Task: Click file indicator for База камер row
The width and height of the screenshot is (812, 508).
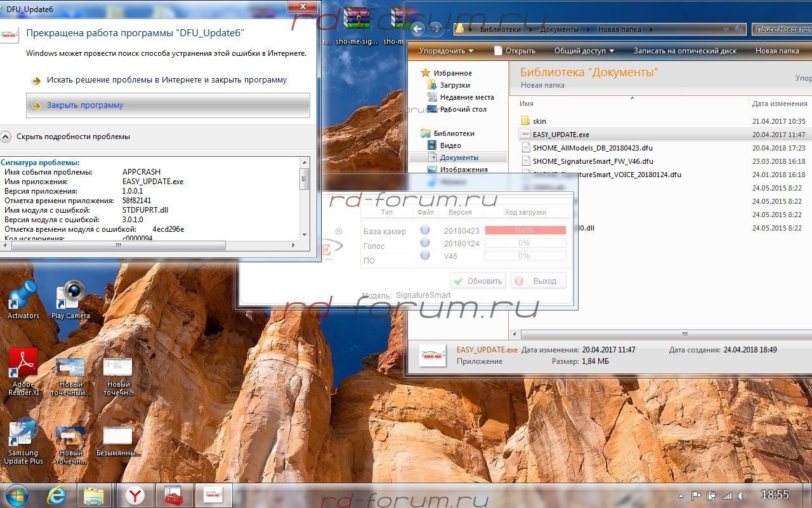Action: pyautogui.click(x=424, y=231)
